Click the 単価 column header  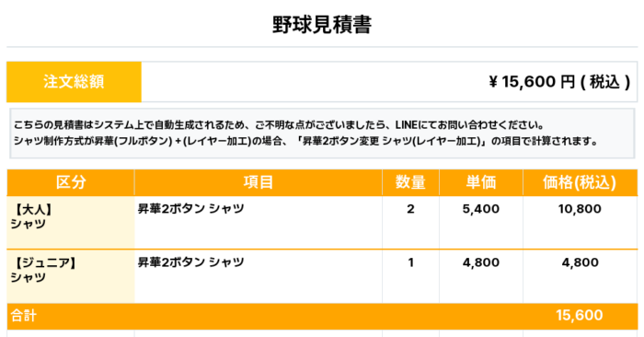click(481, 182)
